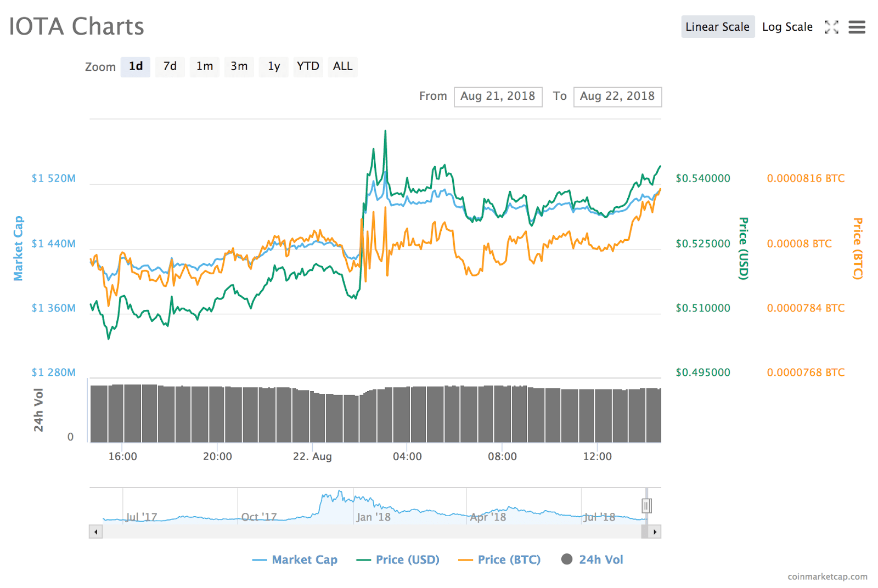This screenshot has width=878, height=588.
Task: Enable Linear Scale view
Action: [718, 26]
